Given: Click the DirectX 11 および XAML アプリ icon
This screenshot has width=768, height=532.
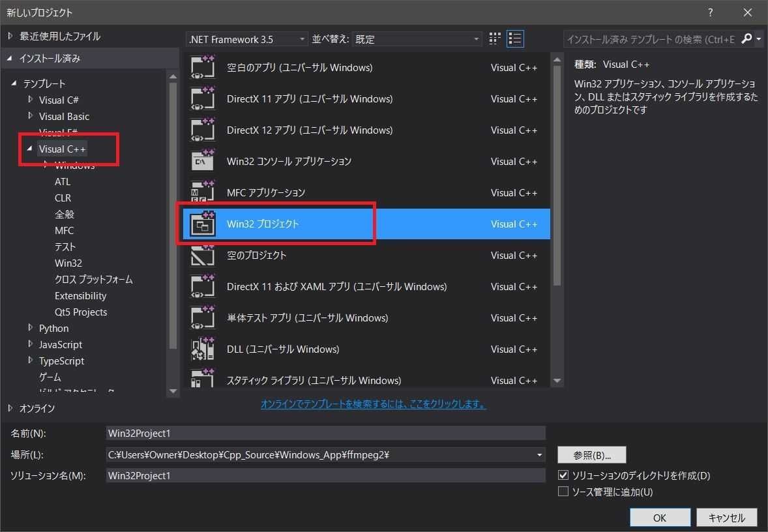Looking at the screenshot, I should [202, 287].
